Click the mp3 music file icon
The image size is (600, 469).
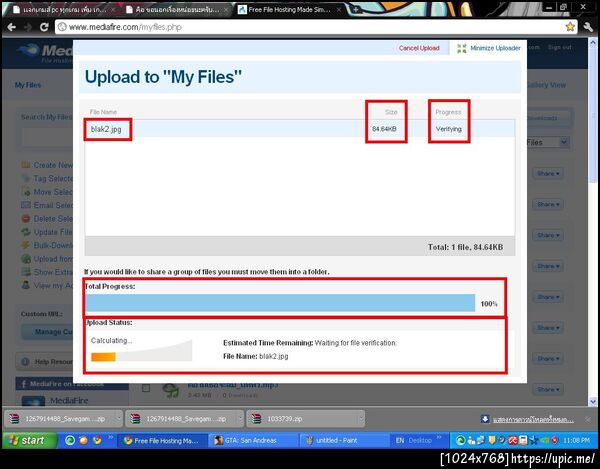(170, 390)
